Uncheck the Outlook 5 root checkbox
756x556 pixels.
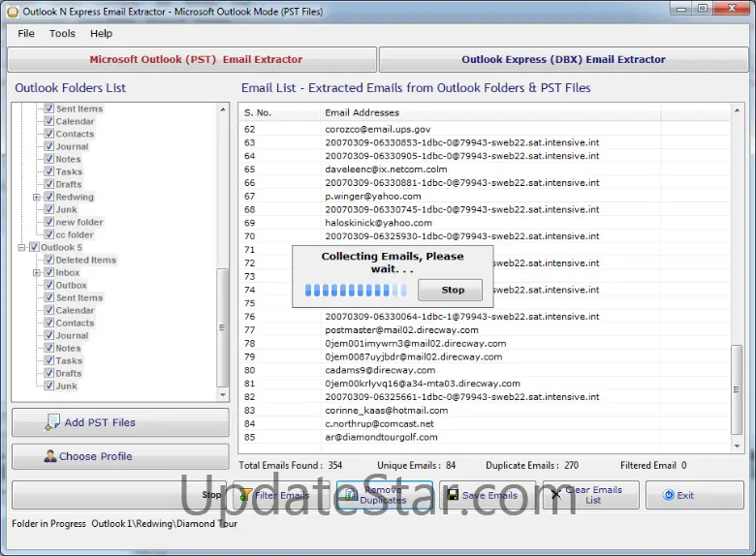tap(34, 247)
